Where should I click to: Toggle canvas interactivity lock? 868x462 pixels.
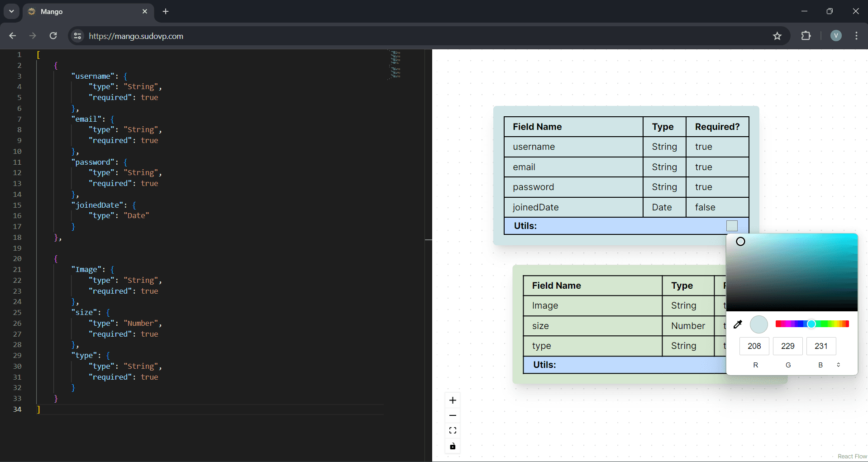[x=453, y=446]
